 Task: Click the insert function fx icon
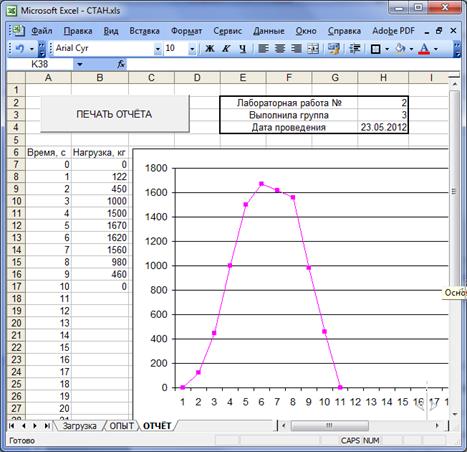pos(121,64)
